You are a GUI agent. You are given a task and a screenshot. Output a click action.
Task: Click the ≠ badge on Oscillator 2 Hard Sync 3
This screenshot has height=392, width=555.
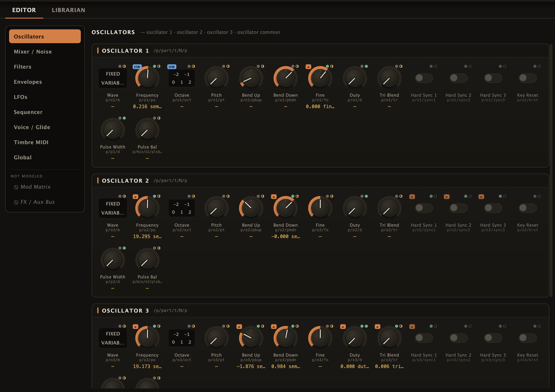[481, 197]
